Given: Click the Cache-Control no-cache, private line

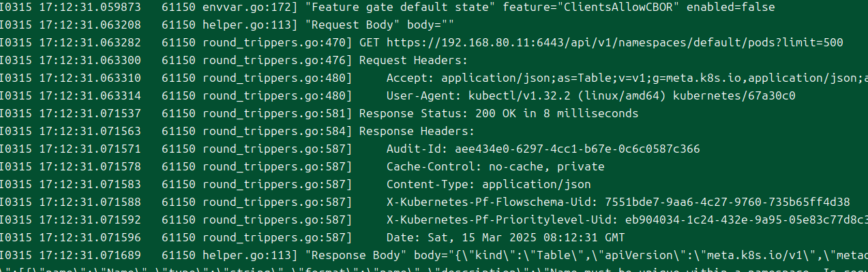Looking at the screenshot, I should pos(496,166).
